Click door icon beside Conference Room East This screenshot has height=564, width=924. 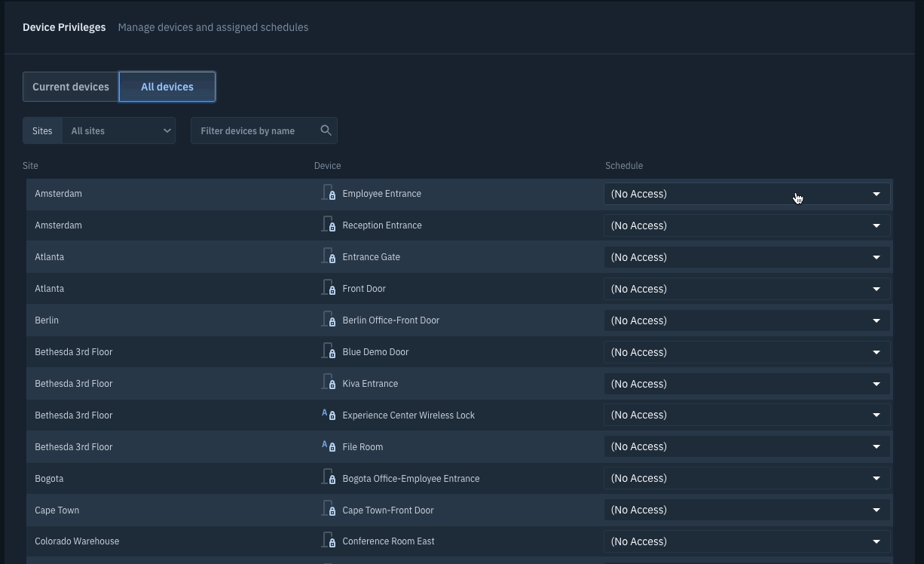(329, 541)
